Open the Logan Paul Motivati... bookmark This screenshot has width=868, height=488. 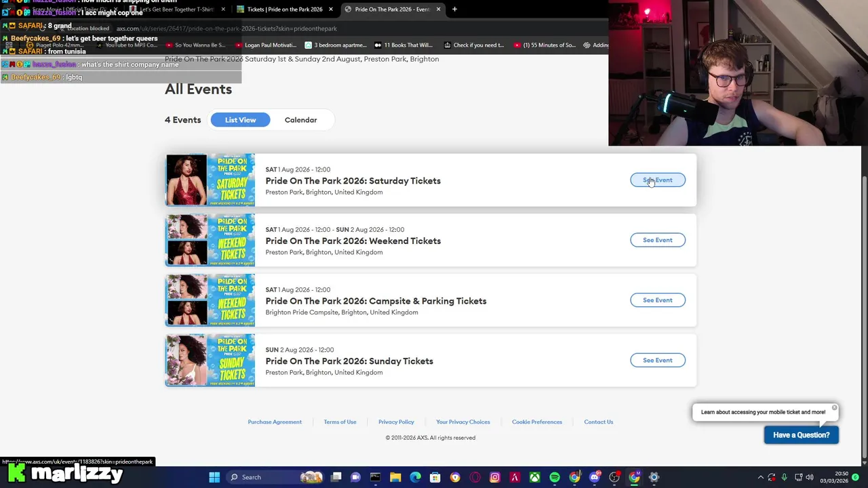pos(266,45)
